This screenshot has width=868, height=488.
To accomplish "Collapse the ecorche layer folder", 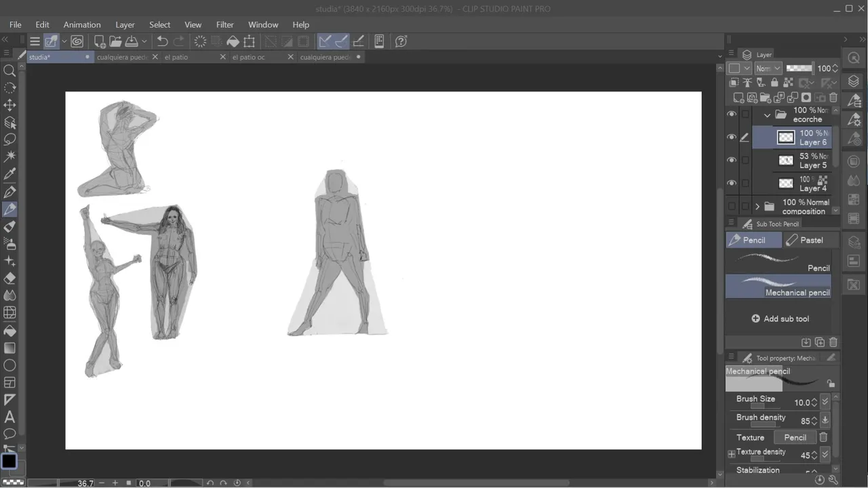I will pos(767,115).
